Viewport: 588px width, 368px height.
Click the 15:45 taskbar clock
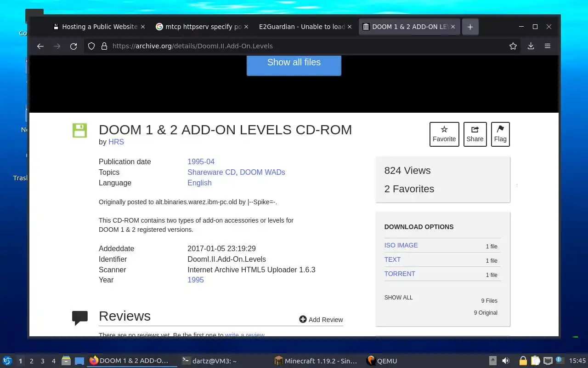577,361
